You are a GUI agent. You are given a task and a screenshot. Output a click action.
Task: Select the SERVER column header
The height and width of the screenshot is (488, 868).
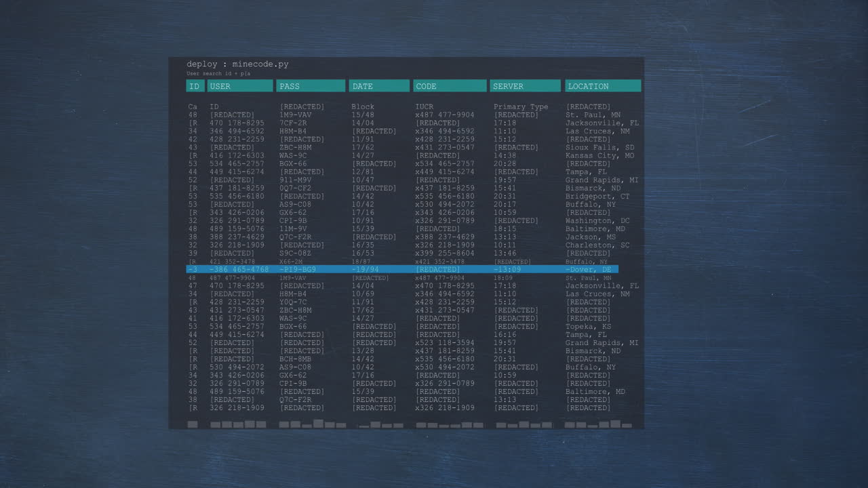tap(525, 85)
